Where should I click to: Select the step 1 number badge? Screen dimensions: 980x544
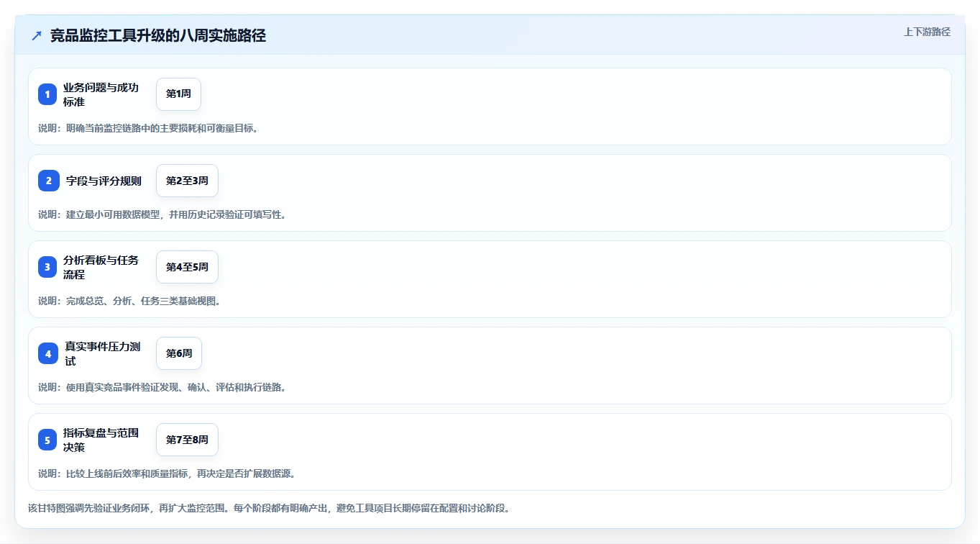(x=47, y=94)
